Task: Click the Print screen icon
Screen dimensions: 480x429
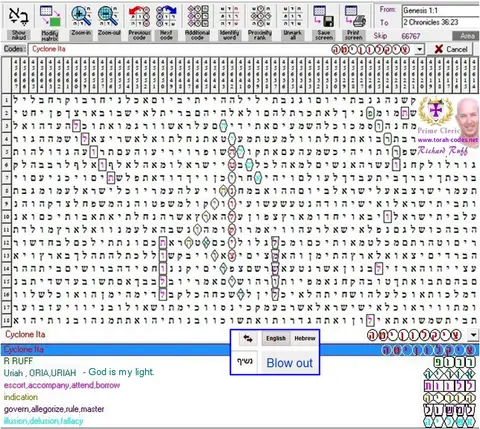Action: pyautogui.click(x=354, y=17)
